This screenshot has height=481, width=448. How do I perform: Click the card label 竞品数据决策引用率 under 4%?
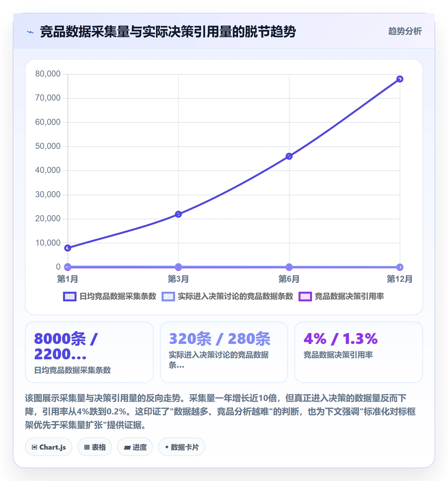(x=338, y=355)
